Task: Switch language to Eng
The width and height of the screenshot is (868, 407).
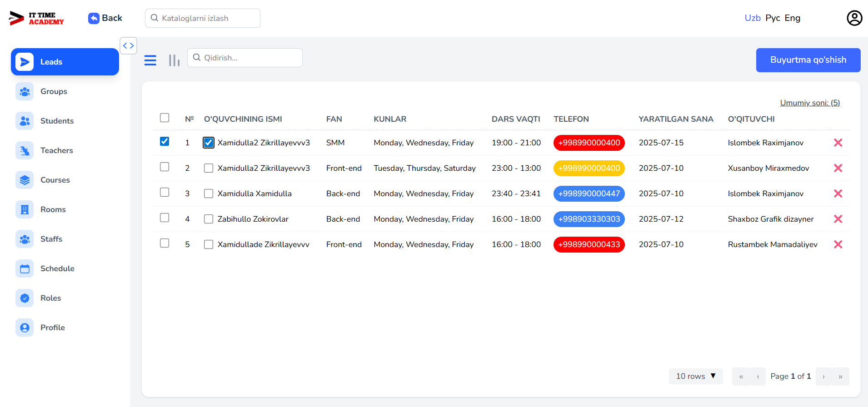Action: pos(792,18)
